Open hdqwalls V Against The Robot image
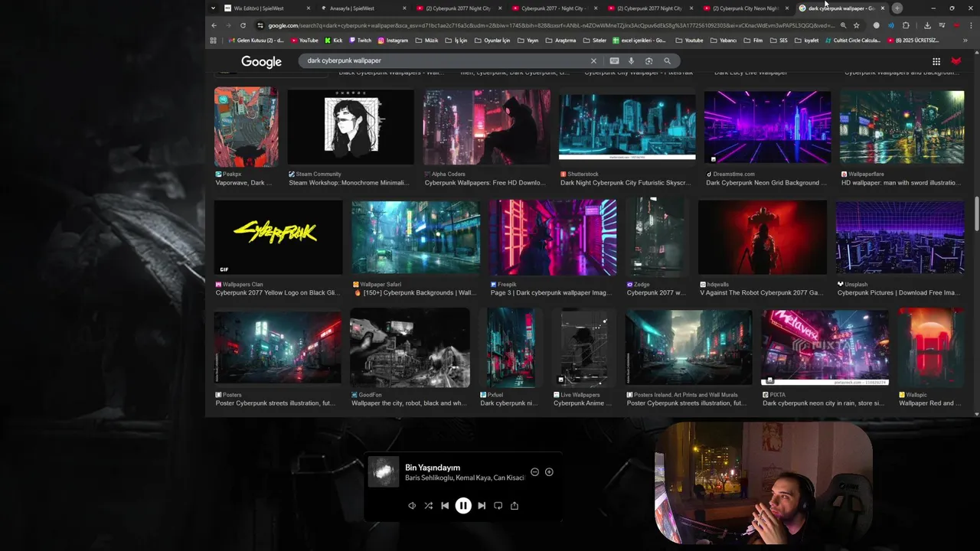 763,237
